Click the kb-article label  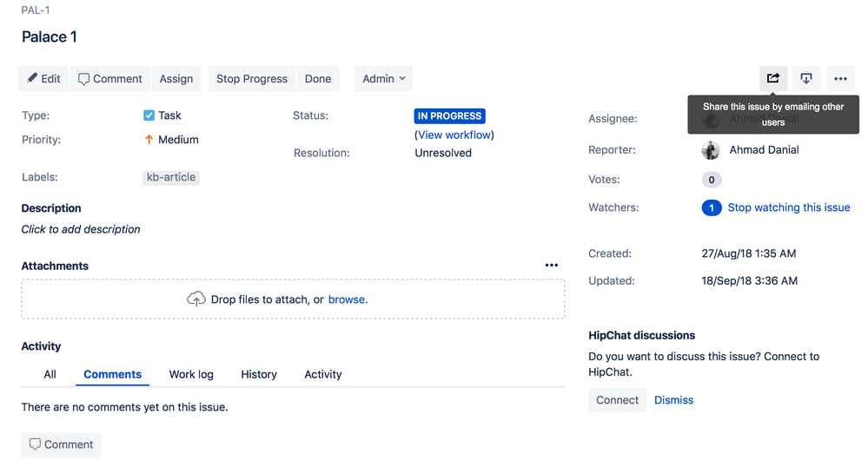[x=171, y=177]
